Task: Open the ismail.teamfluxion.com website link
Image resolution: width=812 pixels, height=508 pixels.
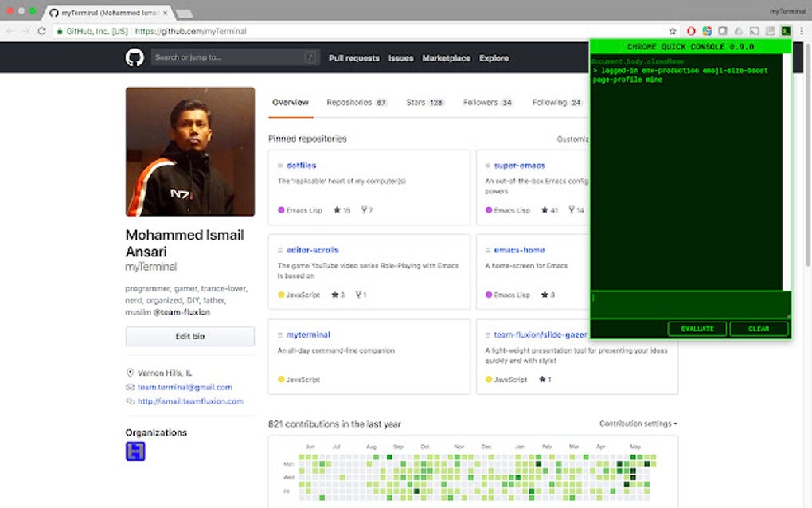Action: [190, 401]
